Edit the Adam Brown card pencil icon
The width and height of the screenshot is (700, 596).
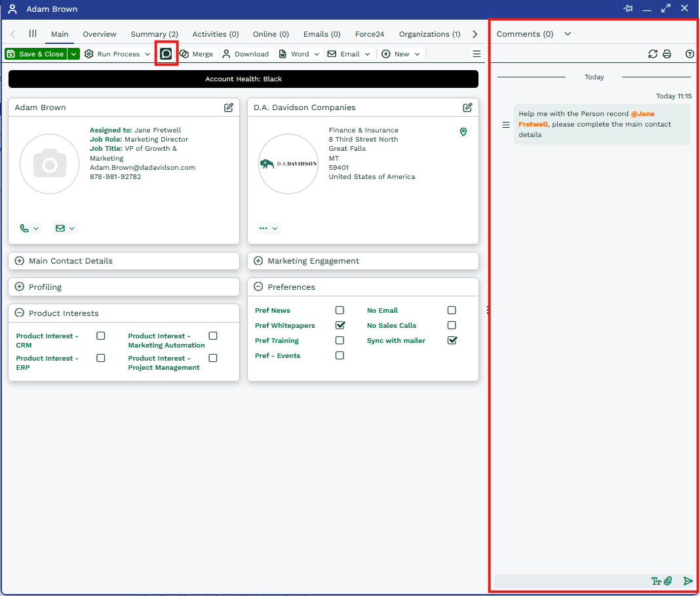point(229,108)
